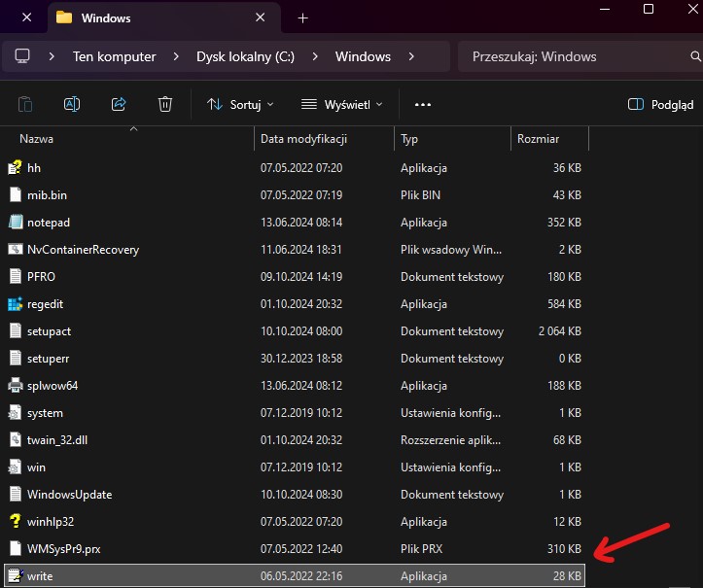Click the search magnifier icon

tap(695, 56)
